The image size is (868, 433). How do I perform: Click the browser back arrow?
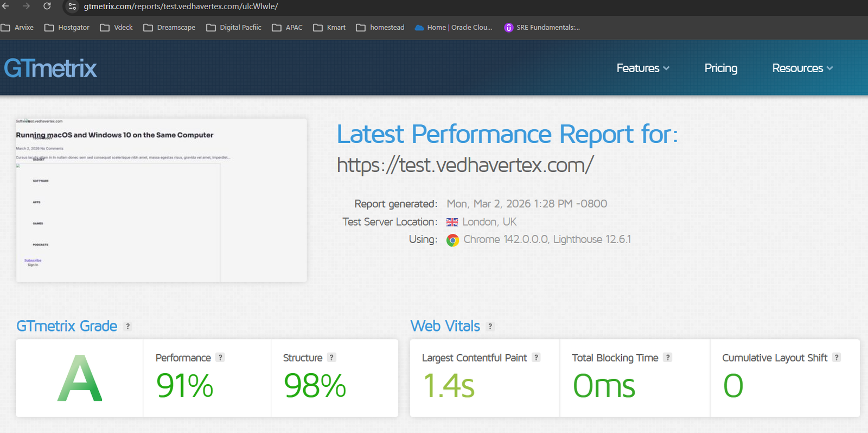pyautogui.click(x=6, y=6)
